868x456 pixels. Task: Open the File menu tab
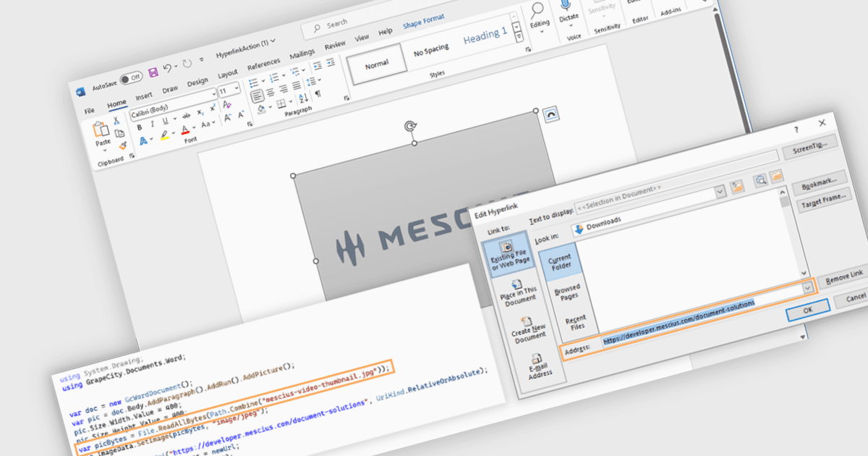click(x=89, y=111)
